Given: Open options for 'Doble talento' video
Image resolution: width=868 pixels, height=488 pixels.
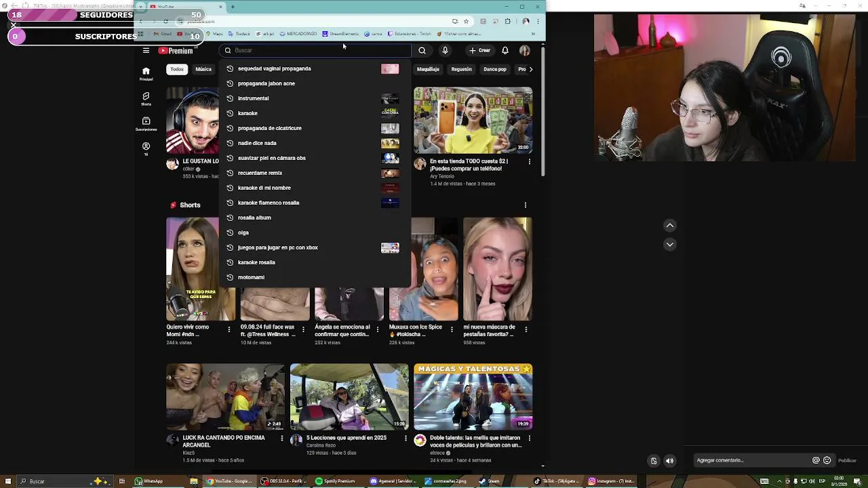Looking at the screenshot, I should tap(530, 439).
